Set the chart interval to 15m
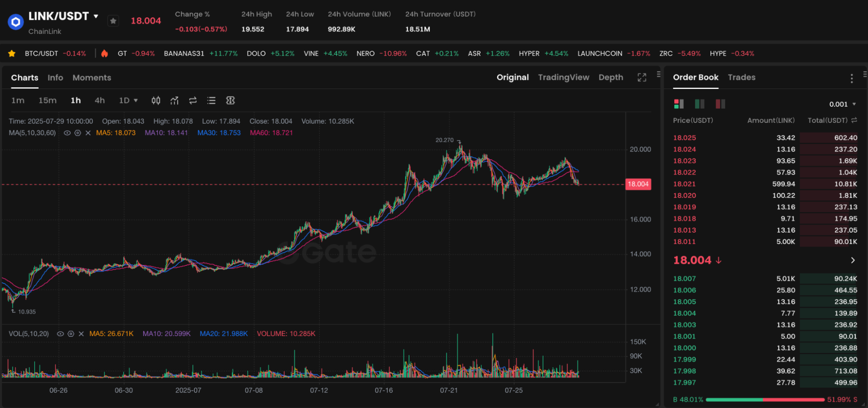868x408 pixels. [48, 101]
